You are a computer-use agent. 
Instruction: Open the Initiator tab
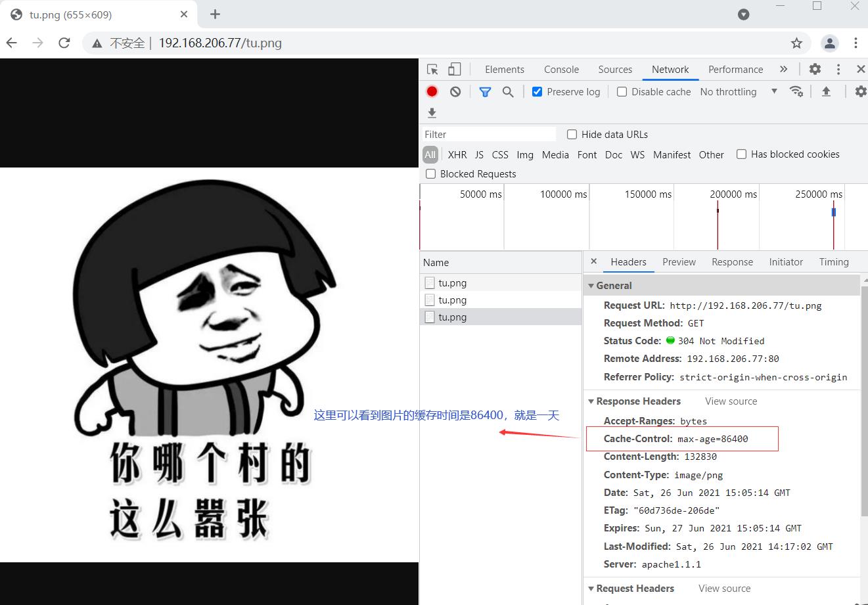(x=786, y=261)
